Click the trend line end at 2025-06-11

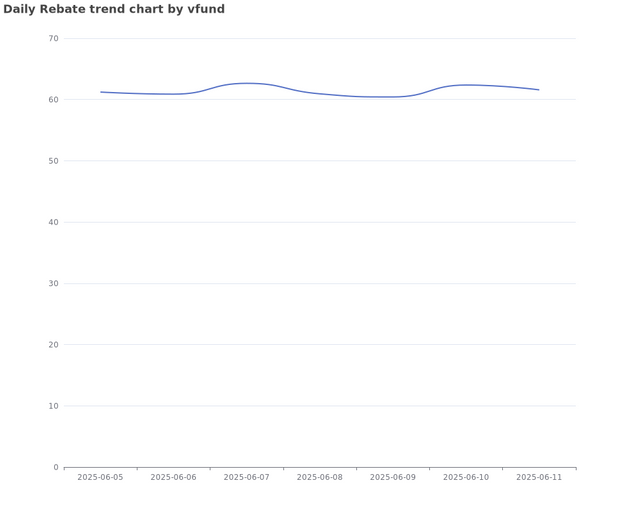pos(539,90)
